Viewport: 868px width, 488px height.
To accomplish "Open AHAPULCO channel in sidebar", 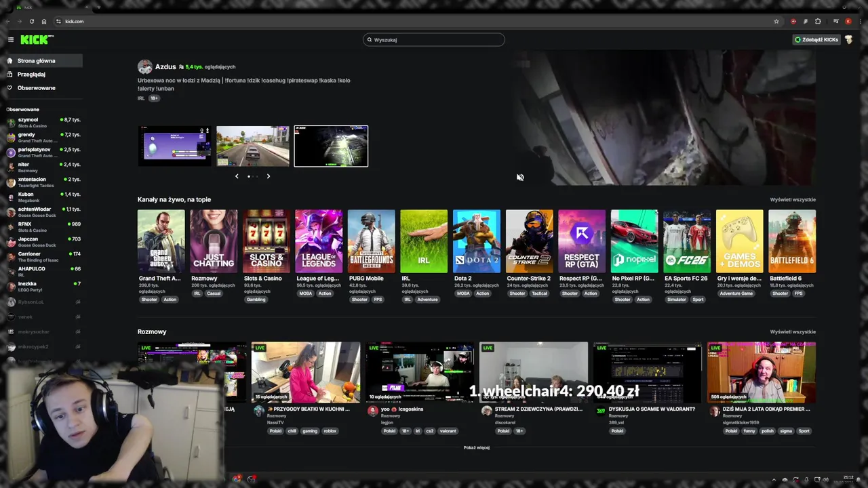I will (43, 272).
